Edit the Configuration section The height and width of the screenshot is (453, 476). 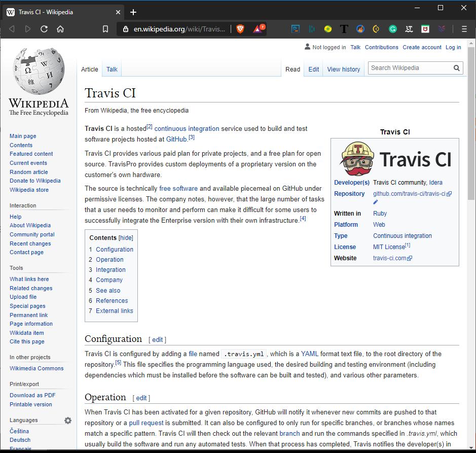tap(157, 340)
